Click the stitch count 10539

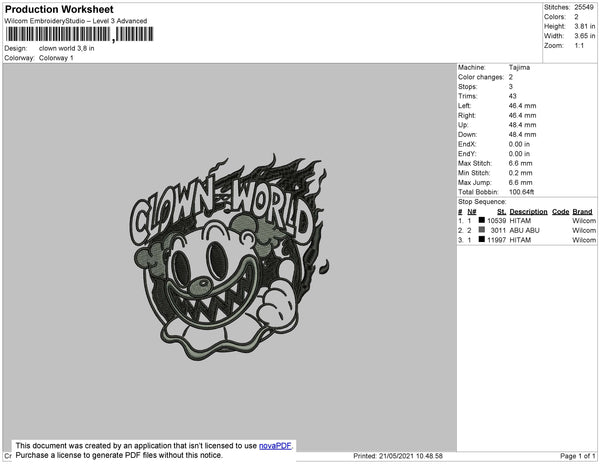[496, 221]
